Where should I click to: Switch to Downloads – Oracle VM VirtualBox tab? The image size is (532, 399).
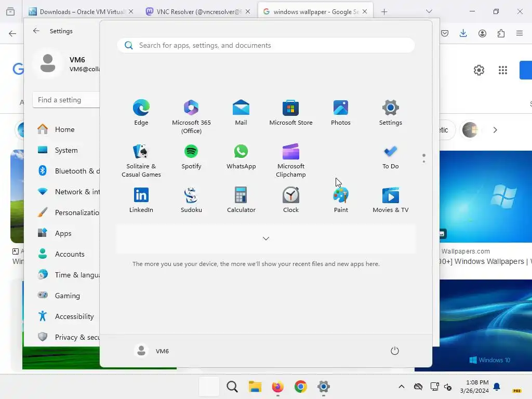tap(81, 11)
